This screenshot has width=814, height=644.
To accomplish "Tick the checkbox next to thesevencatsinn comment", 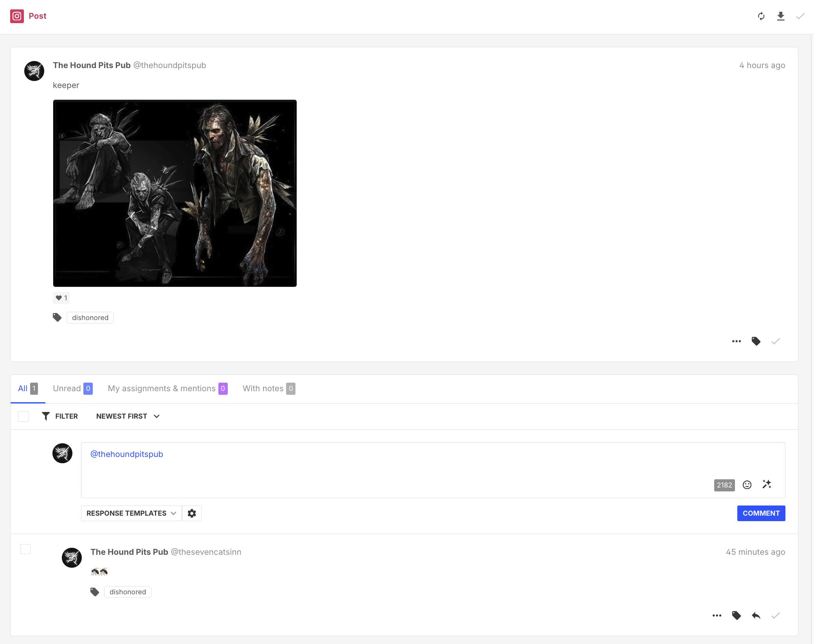I will pos(25,549).
